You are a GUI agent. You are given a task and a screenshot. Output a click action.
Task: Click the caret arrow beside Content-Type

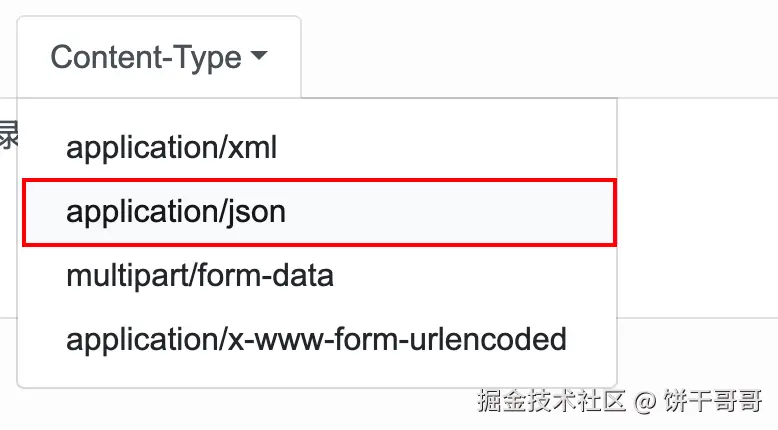(x=259, y=55)
